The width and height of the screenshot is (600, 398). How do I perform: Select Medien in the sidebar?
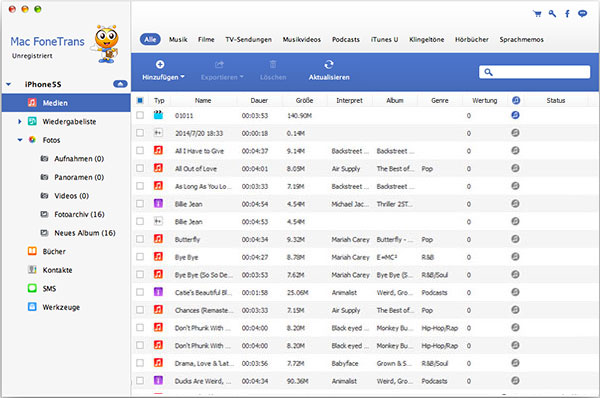coord(66,103)
